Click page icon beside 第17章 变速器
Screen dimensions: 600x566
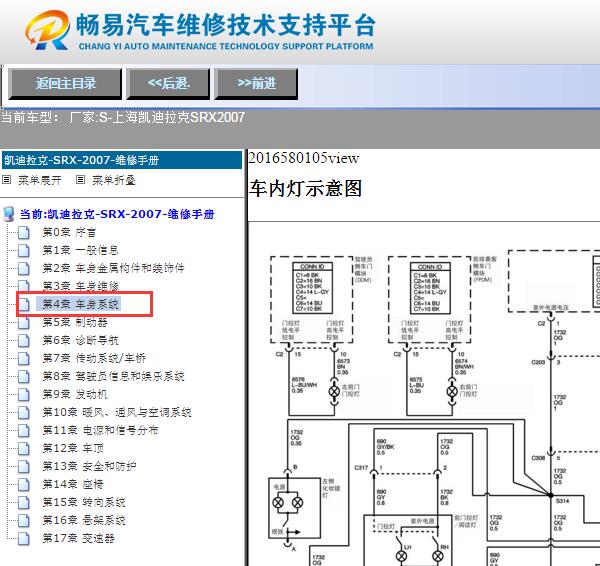coord(24,538)
